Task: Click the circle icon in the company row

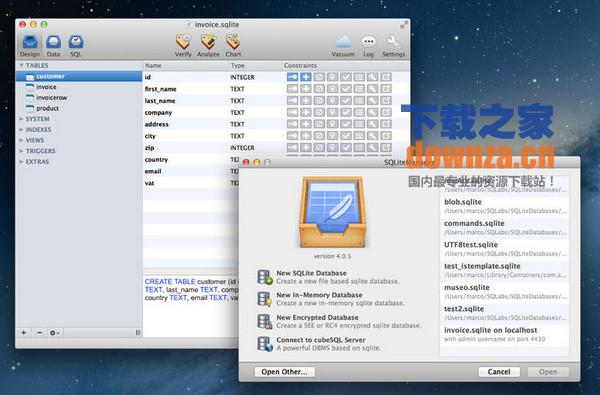Action: coord(319,113)
